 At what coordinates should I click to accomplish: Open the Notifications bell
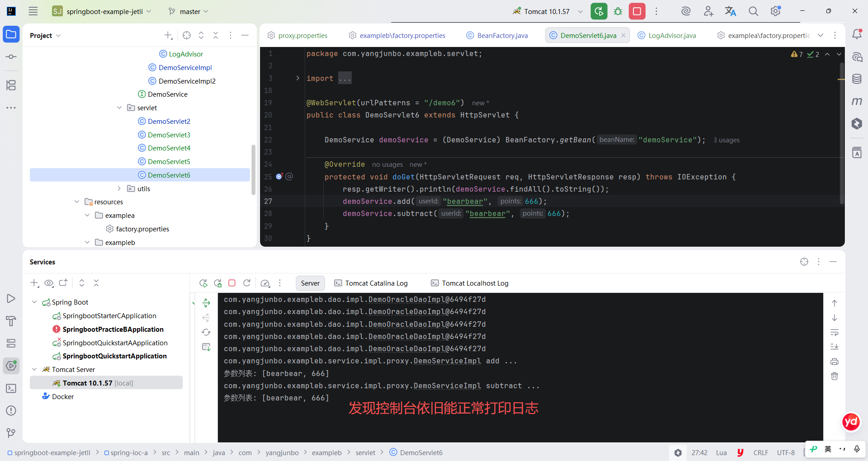coord(857,34)
